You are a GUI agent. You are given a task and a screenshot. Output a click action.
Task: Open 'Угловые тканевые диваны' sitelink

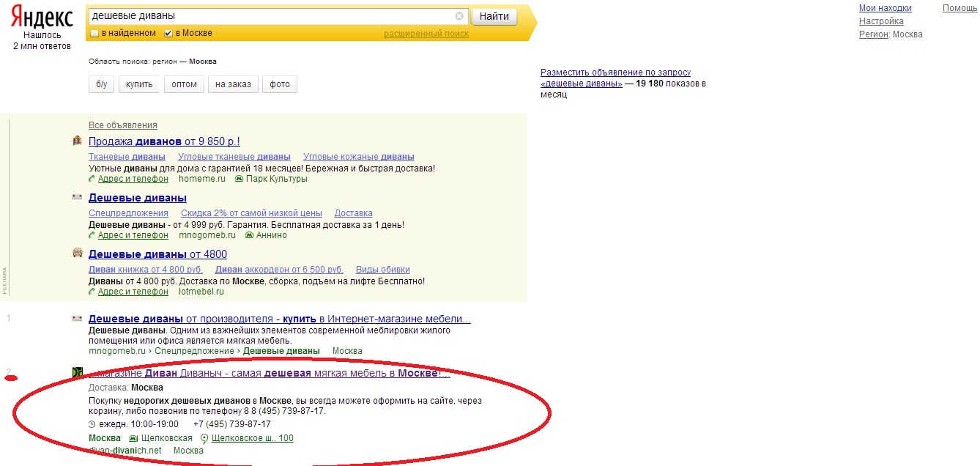tap(234, 157)
